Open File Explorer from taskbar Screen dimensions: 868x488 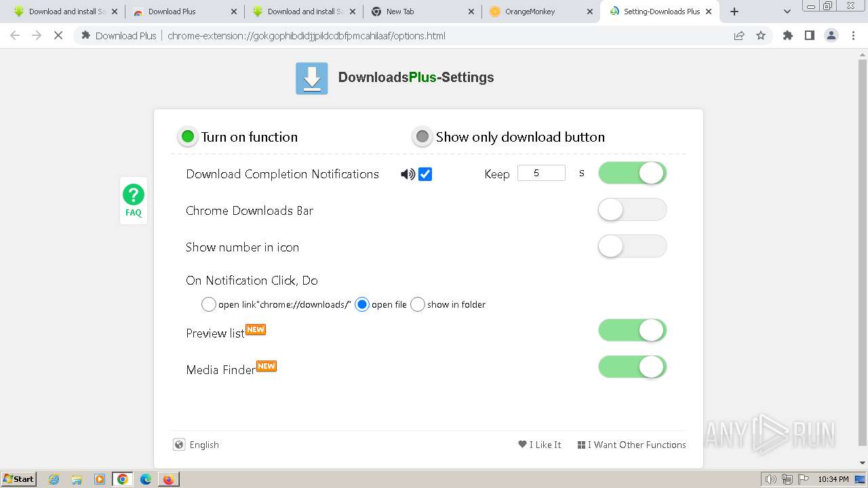pyautogui.click(x=77, y=479)
